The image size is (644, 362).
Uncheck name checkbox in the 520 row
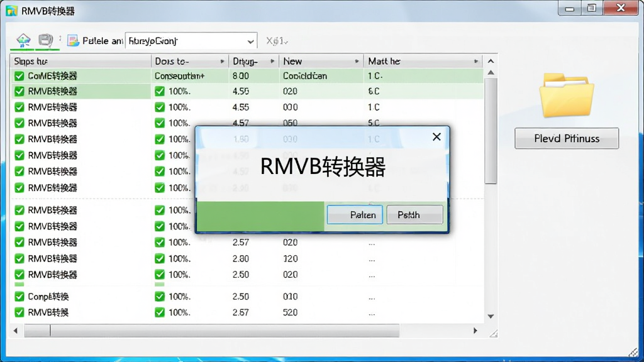19,312
